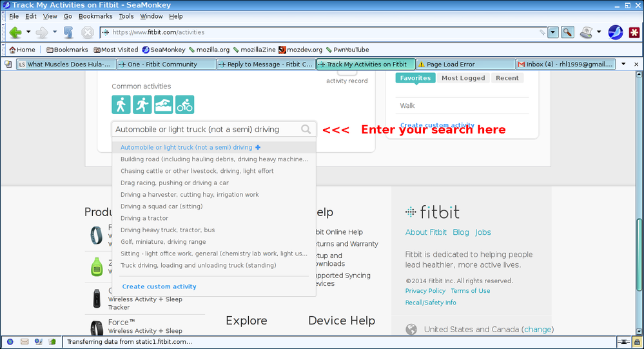Click the print toolbar icon
The image size is (644, 349).
pyautogui.click(x=586, y=32)
